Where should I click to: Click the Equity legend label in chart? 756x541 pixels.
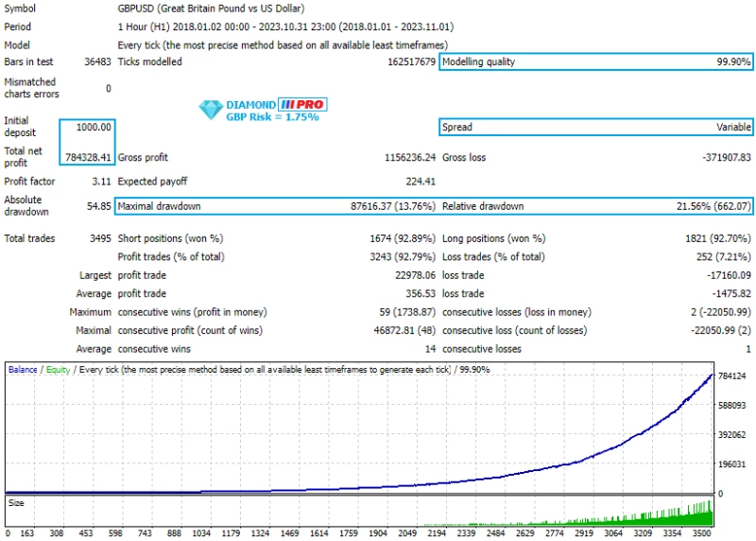pyautogui.click(x=57, y=370)
